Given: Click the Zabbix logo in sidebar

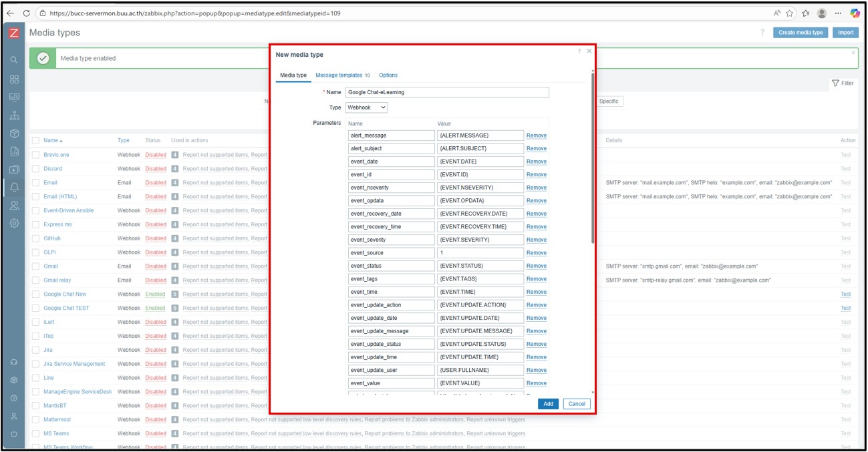Looking at the screenshot, I should [x=14, y=33].
